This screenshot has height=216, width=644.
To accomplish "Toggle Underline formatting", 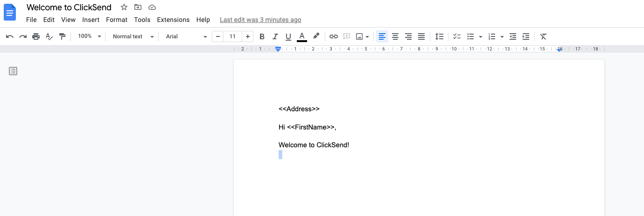I will pos(288,36).
